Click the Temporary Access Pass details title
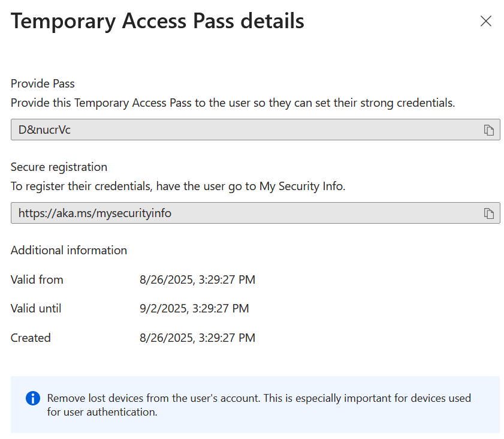 pos(158,22)
